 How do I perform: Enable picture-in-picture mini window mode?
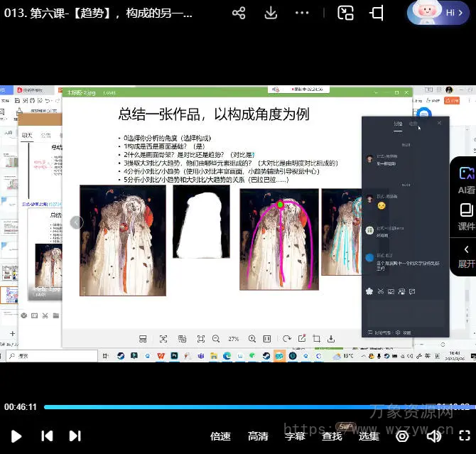click(x=346, y=13)
